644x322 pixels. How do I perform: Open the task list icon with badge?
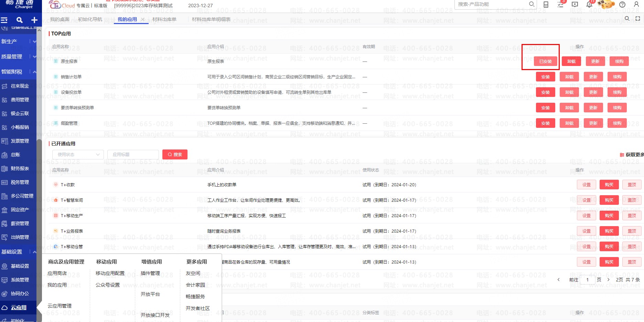[561, 4]
